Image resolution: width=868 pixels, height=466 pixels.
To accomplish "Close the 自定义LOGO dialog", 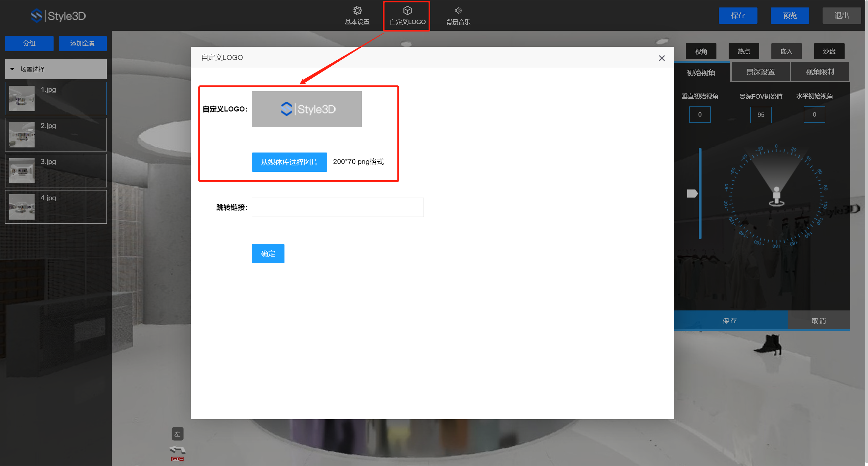I will [662, 58].
